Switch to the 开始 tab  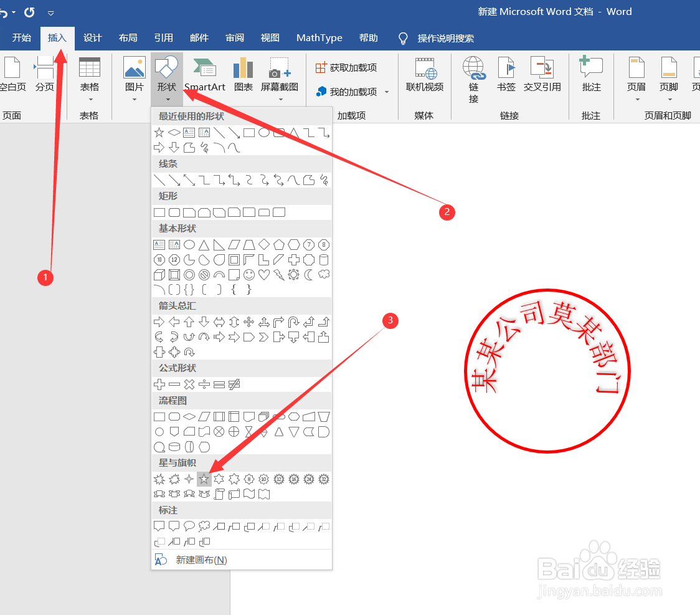pyautogui.click(x=21, y=38)
